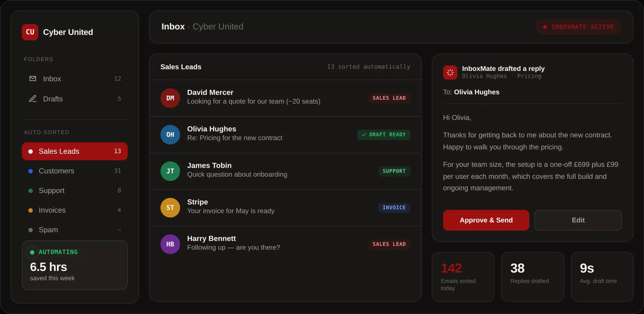Click the InboxMate sparkle icon

pos(450,73)
